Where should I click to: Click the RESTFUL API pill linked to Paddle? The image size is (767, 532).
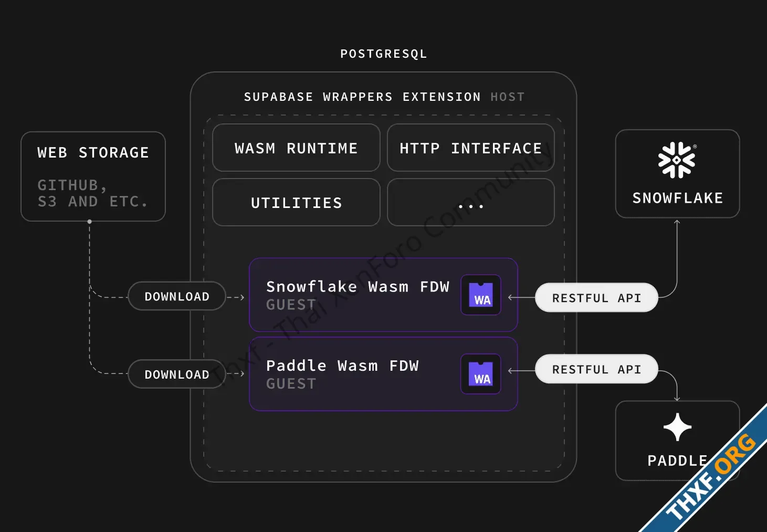point(596,369)
